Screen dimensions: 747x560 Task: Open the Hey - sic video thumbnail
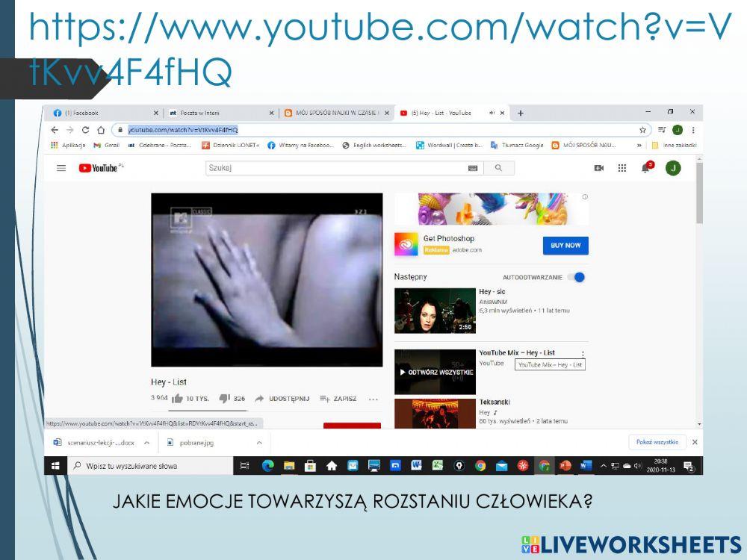pyautogui.click(x=435, y=311)
